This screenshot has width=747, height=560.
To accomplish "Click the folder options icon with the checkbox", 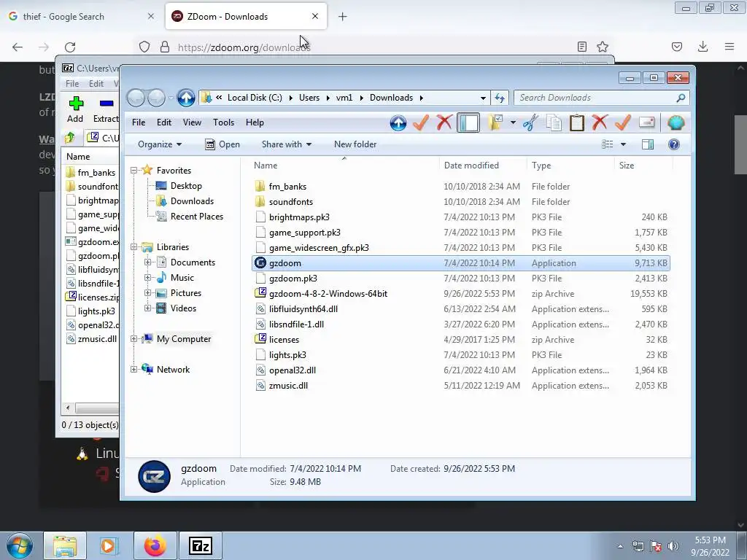I will 495,122.
